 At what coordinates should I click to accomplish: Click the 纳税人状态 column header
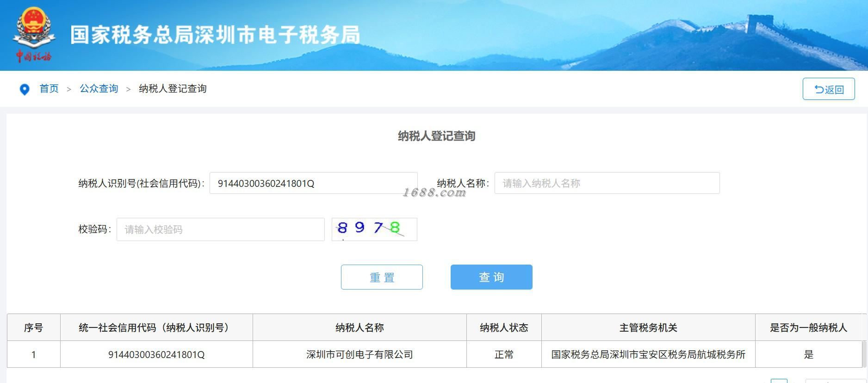pyautogui.click(x=504, y=327)
